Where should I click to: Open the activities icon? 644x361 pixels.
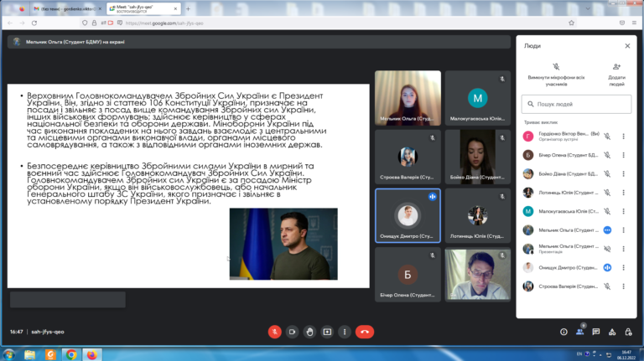coord(612,332)
